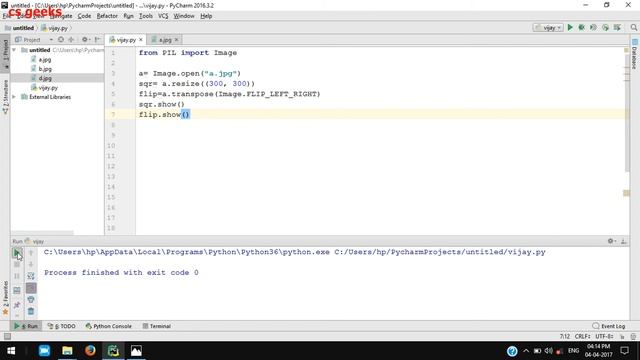Toggle Scroll to End in Run console
This screenshot has height=360, width=640.
pyautogui.click(x=31, y=288)
